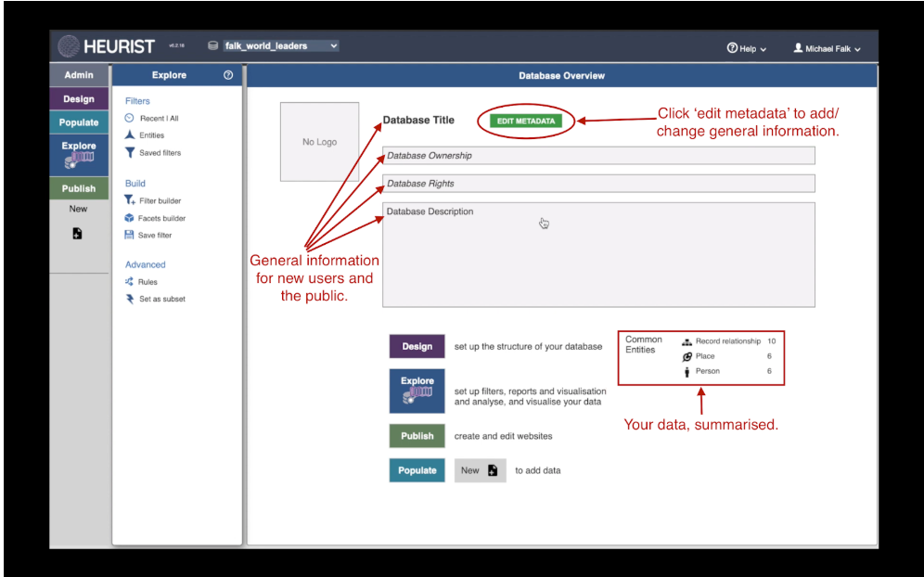This screenshot has width=924, height=577.
Task: Click the New record button in overview
Action: pyautogui.click(x=481, y=470)
